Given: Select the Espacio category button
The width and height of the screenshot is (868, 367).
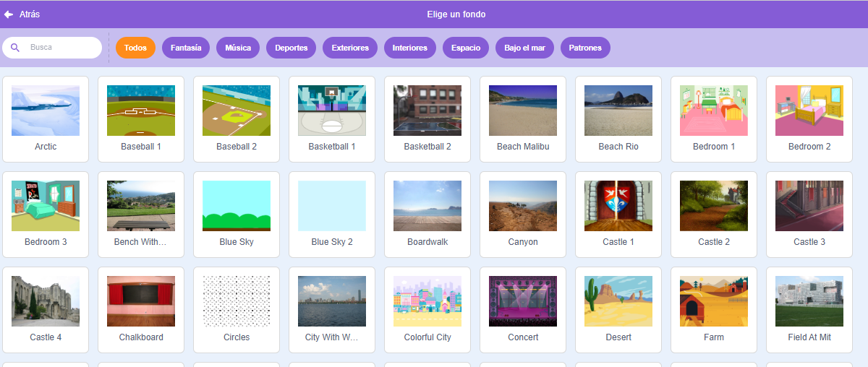Looking at the screenshot, I should [x=466, y=48].
